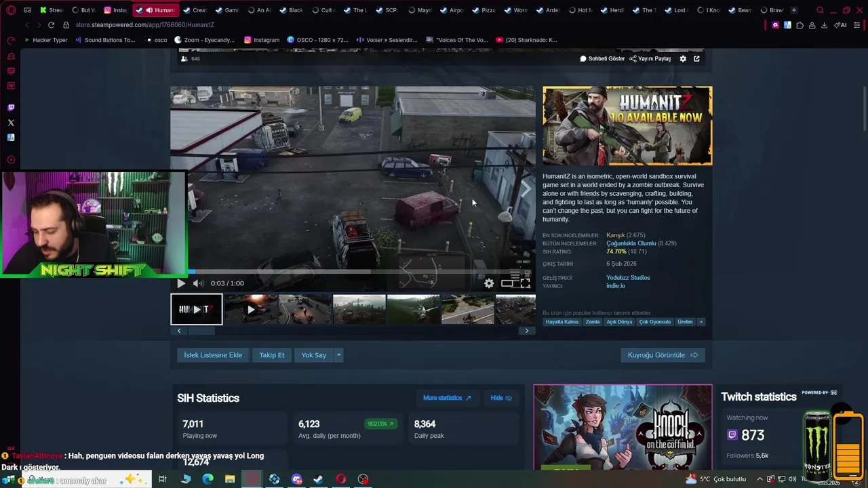Screen dimensions: 868x488
Task: Select the Çok Oyunculu tag
Action: [x=654, y=322]
